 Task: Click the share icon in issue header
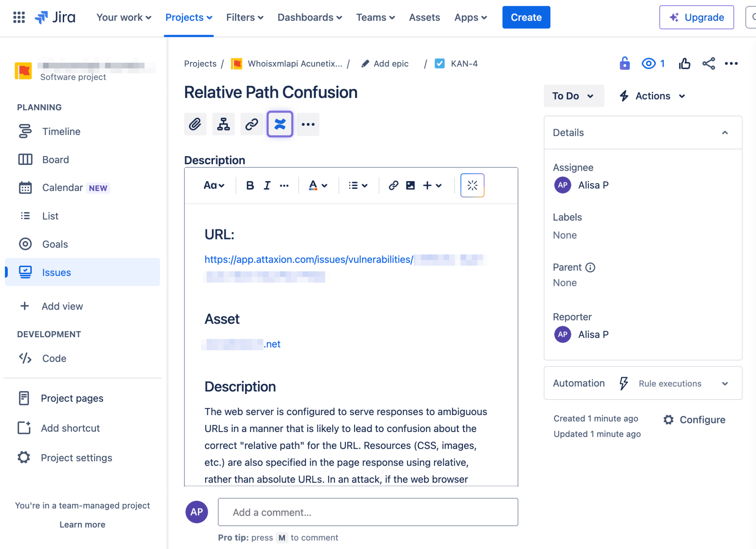point(708,63)
